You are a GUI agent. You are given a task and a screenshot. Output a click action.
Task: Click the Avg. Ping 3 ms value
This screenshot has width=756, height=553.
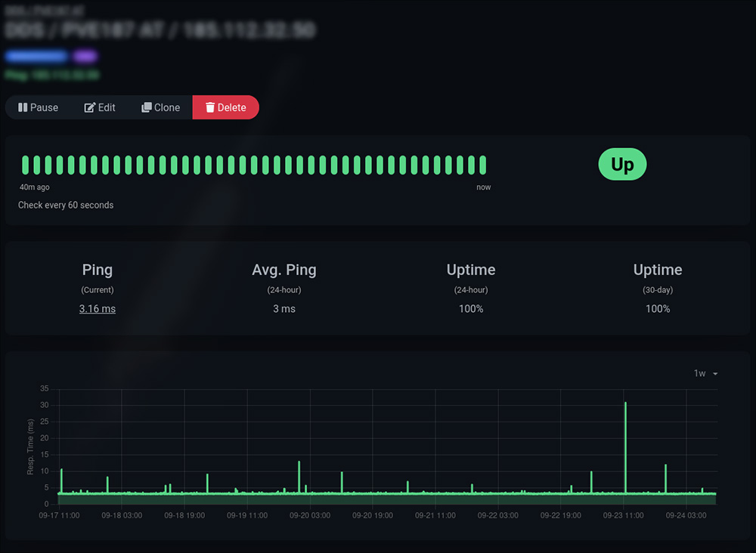coord(284,308)
